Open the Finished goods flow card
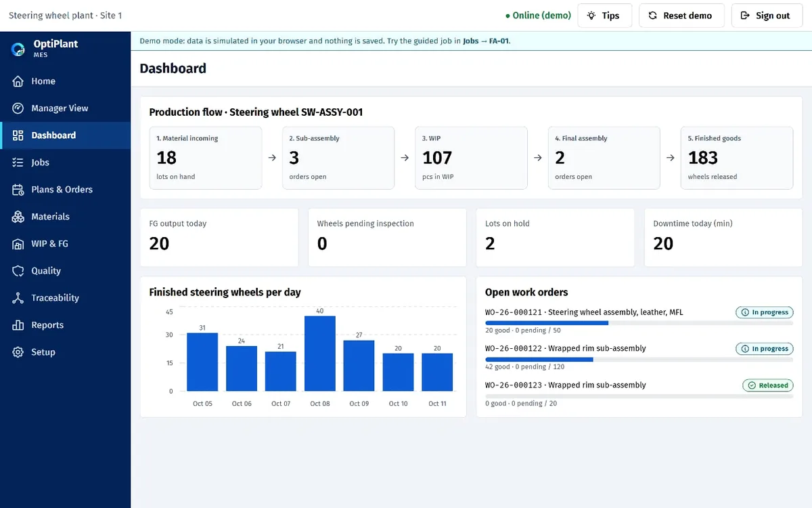Viewport: 812px width, 508px height. tap(737, 158)
